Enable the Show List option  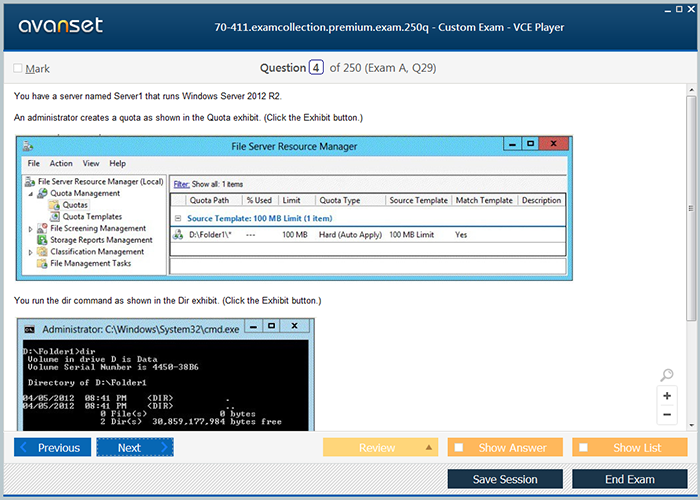coord(583,448)
